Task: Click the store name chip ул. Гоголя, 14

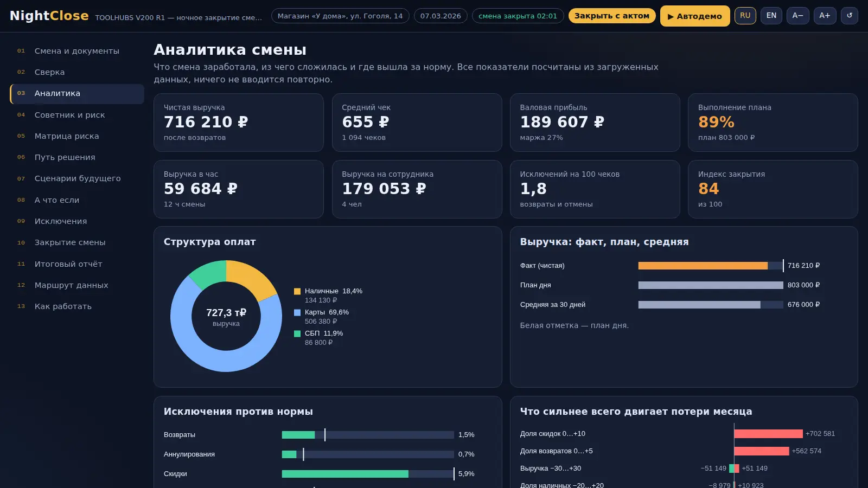Action: (340, 16)
